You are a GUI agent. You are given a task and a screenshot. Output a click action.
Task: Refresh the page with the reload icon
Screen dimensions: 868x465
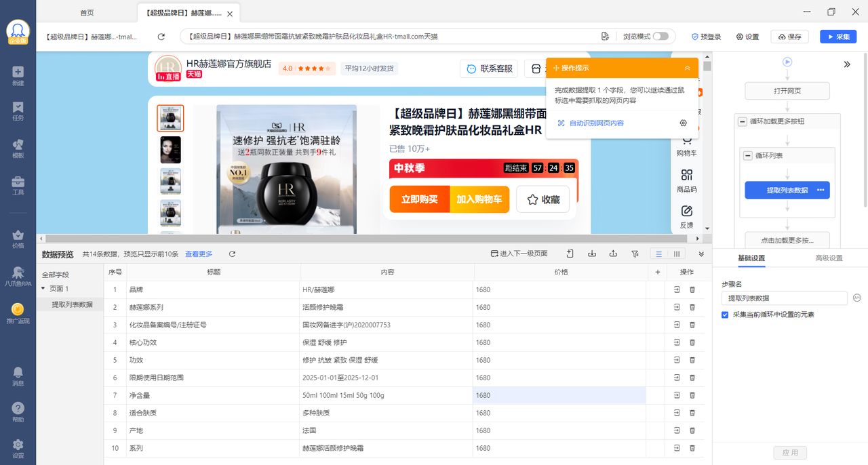coord(161,37)
